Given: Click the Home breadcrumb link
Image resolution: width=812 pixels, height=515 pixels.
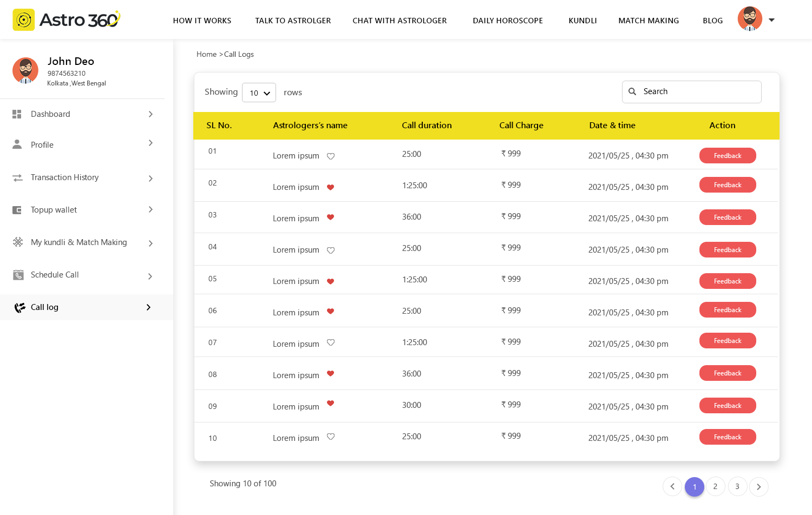Looking at the screenshot, I should click(x=206, y=54).
